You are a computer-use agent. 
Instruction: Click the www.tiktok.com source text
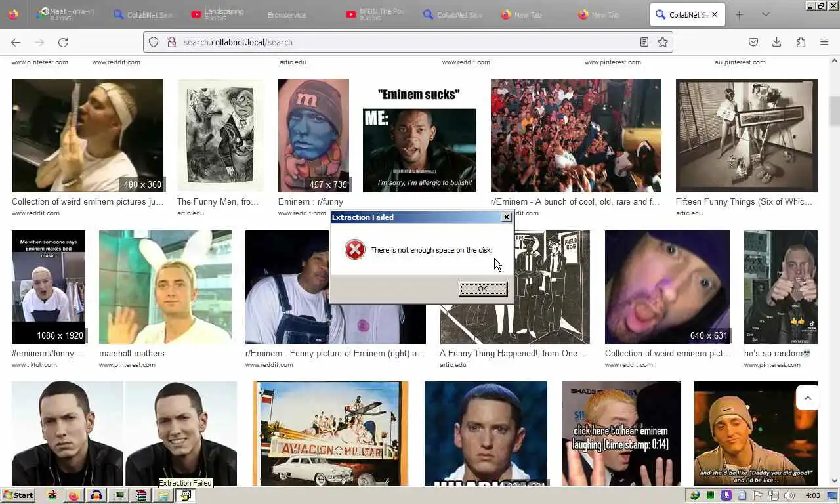(x=34, y=365)
